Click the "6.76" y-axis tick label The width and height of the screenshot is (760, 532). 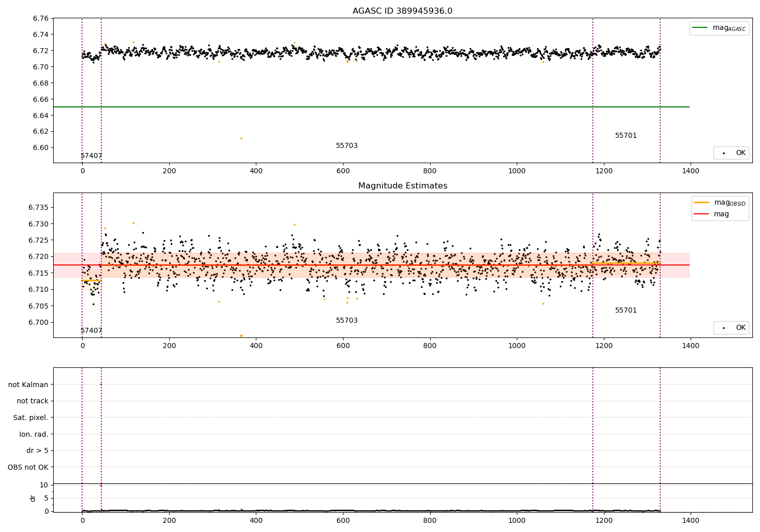(41, 19)
